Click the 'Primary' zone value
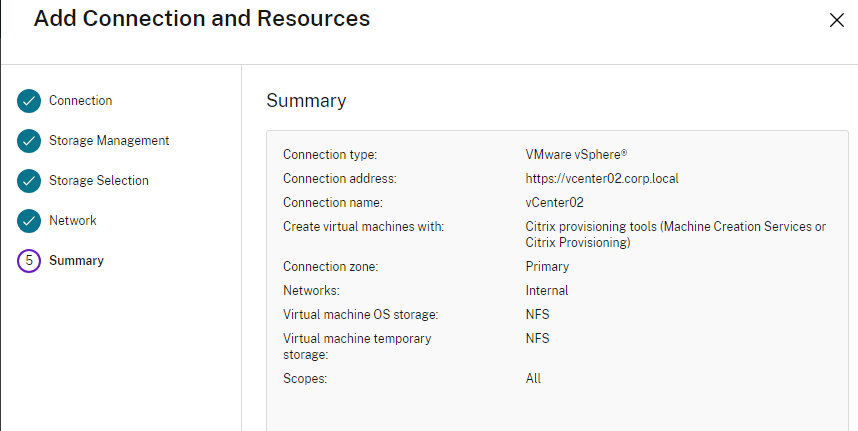 547,267
